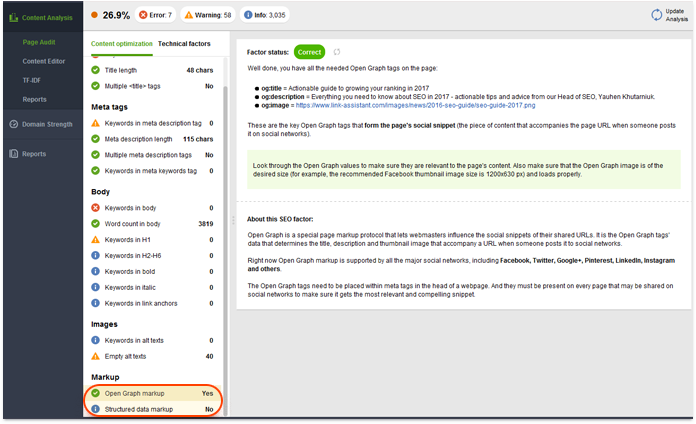This screenshot has height=424, width=696.
Task: Click green check beside Word count in body
Action: (95, 224)
